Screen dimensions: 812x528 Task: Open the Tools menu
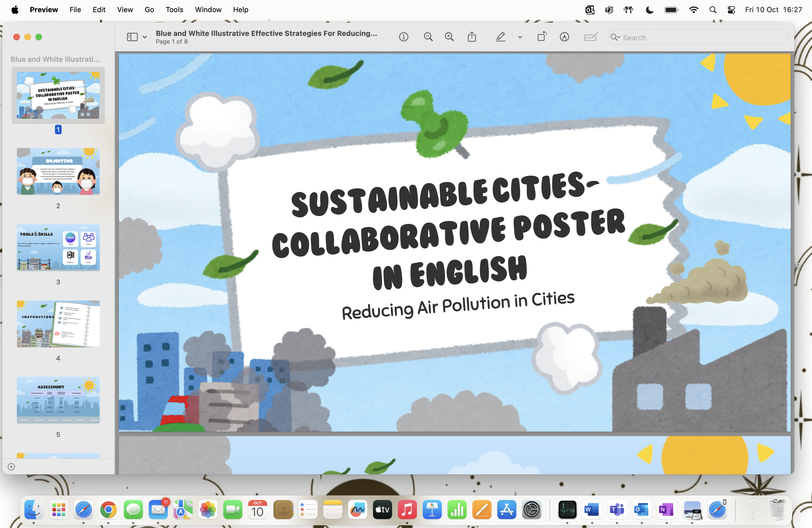[174, 10]
